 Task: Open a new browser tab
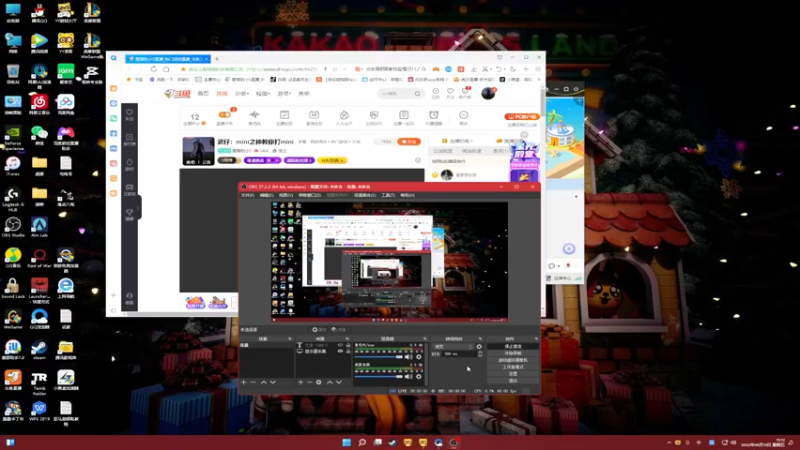point(216,59)
